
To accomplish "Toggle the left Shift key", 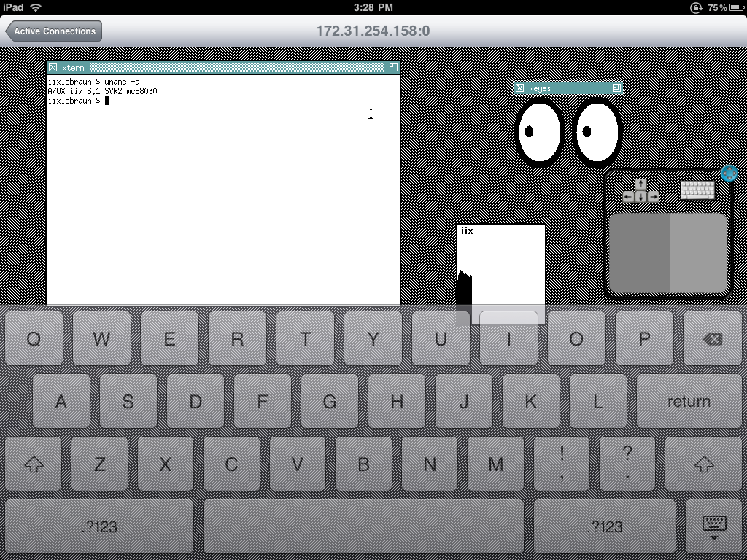I will (34, 464).
